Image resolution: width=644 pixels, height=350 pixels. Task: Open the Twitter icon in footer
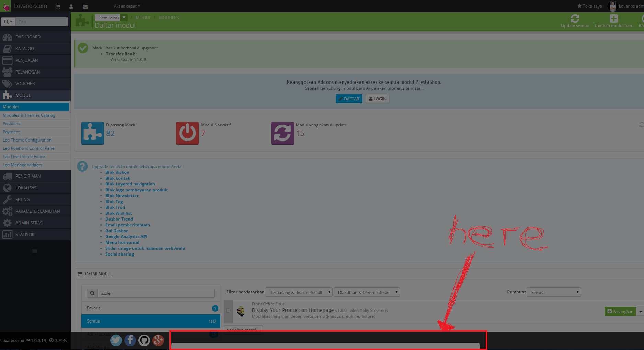[x=116, y=340]
